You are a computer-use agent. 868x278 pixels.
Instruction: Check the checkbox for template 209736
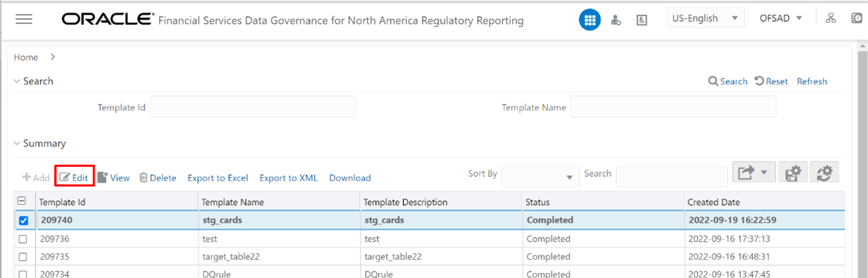pos(23,239)
